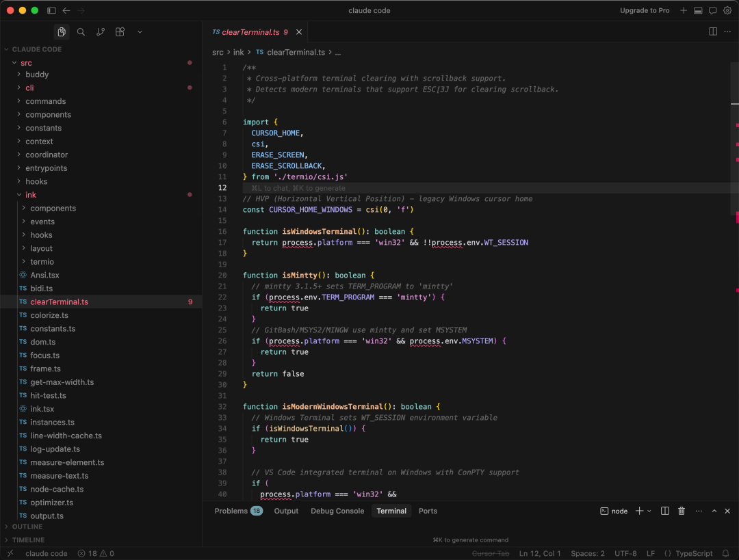Open the Extensions view icon
The image size is (739, 560).
[120, 32]
